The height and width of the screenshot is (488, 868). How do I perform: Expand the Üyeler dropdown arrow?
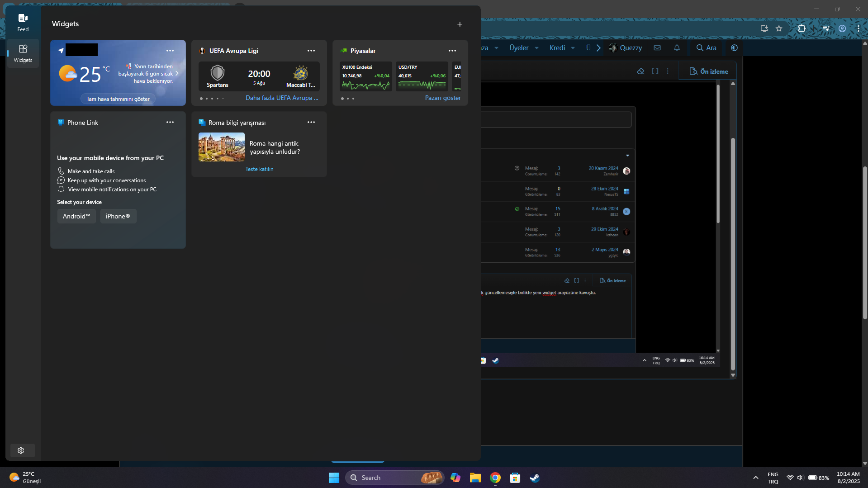coord(537,48)
